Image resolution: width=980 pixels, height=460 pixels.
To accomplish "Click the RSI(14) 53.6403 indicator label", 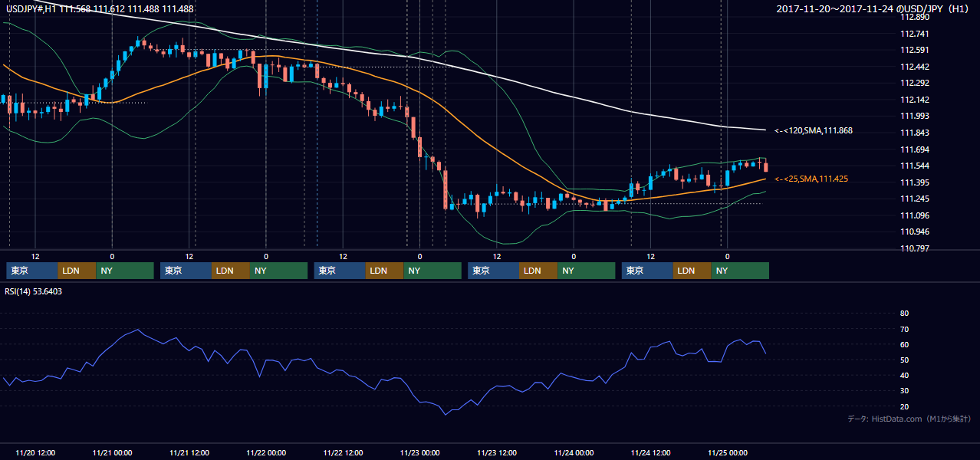I will (34, 291).
